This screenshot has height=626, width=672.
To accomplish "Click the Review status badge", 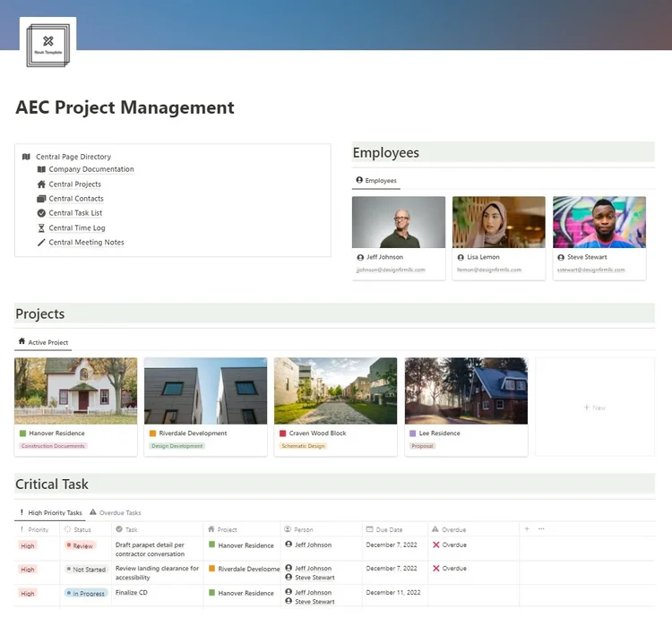I will click(80, 546).
